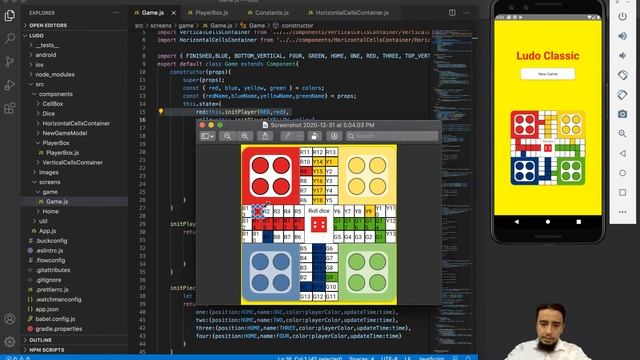Image resolution: width=640 pixels, height=360 pixels.
Task: Click emulator power button
Action: [x=622, y=16]
